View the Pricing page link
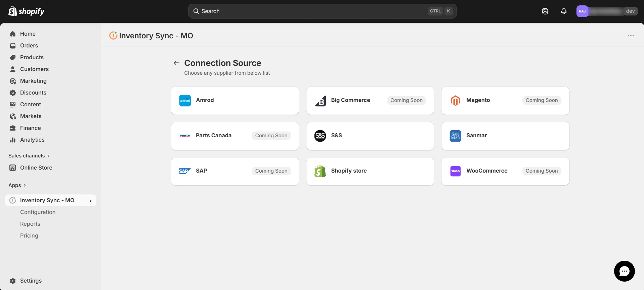The width and height of the screenshot is (644, 290). 29,235
